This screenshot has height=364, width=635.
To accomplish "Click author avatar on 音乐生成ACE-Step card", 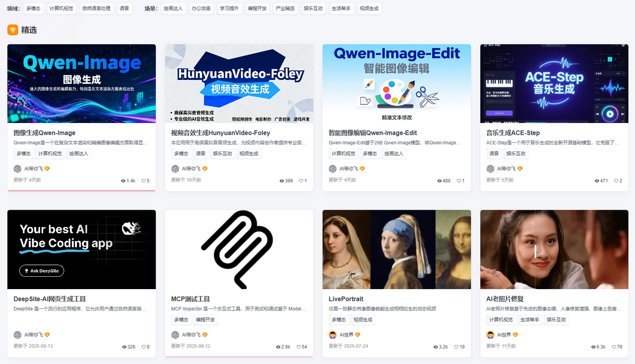I will [x=490, y=169].
